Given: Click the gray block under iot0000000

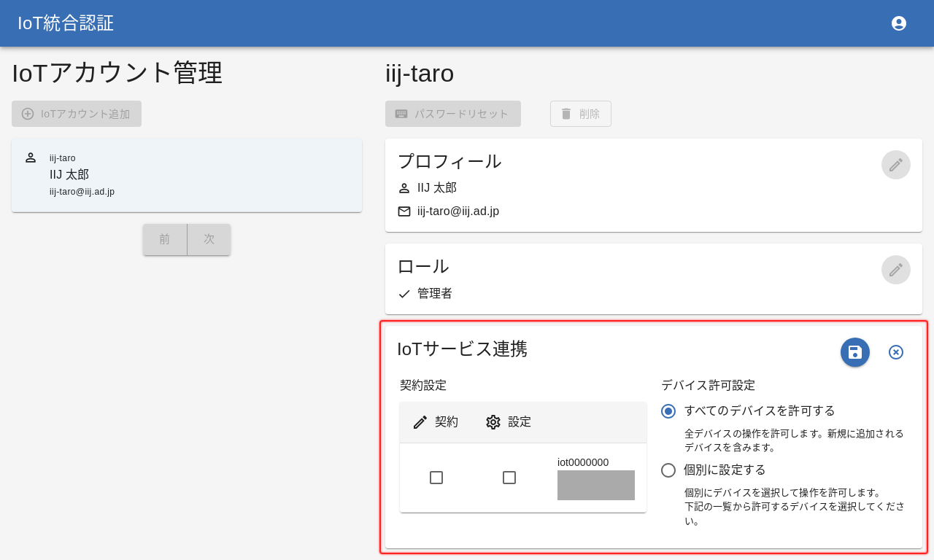Looking at the screenshot, I should coord(595,485).
